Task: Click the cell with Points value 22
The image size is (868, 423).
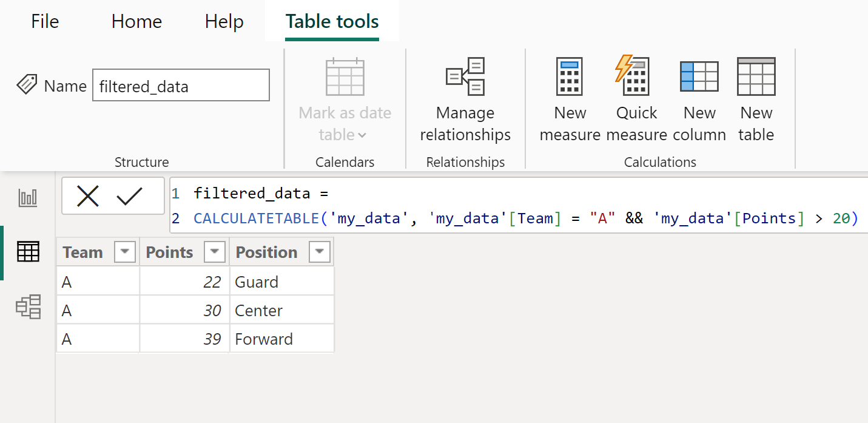Action: pyautogui.click(x=184, y=282)
